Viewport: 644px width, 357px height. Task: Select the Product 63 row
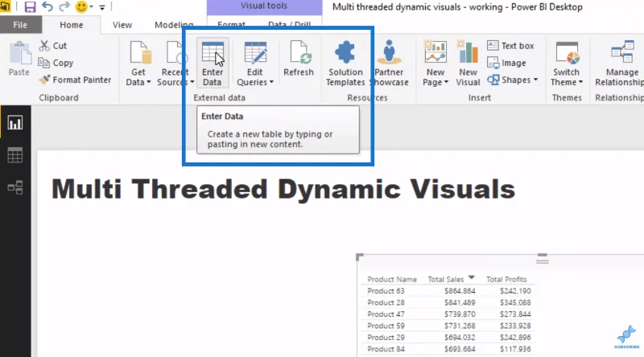point(449,291)
